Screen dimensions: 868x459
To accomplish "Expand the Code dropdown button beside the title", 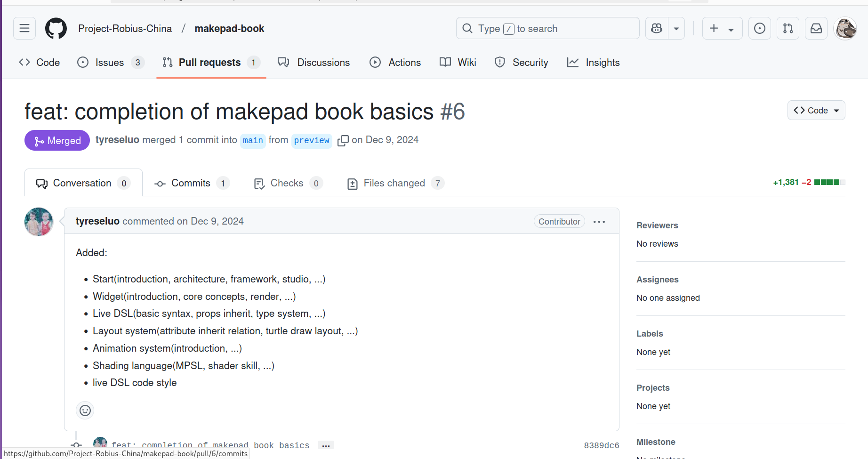I will coord(816,110).
